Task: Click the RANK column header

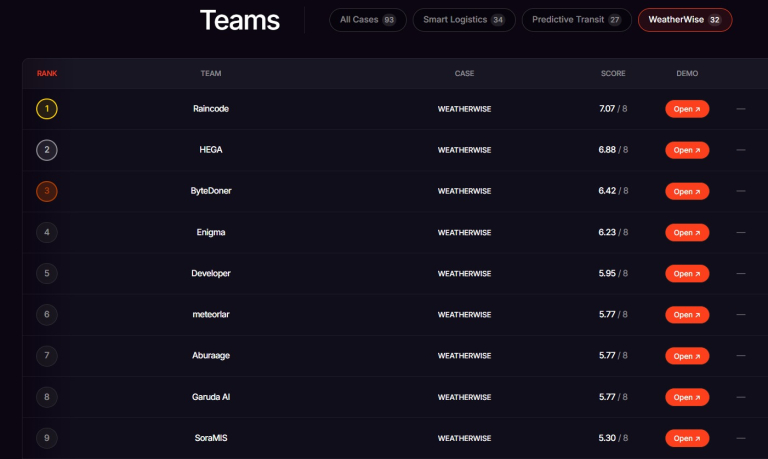Action: (47, 74)
